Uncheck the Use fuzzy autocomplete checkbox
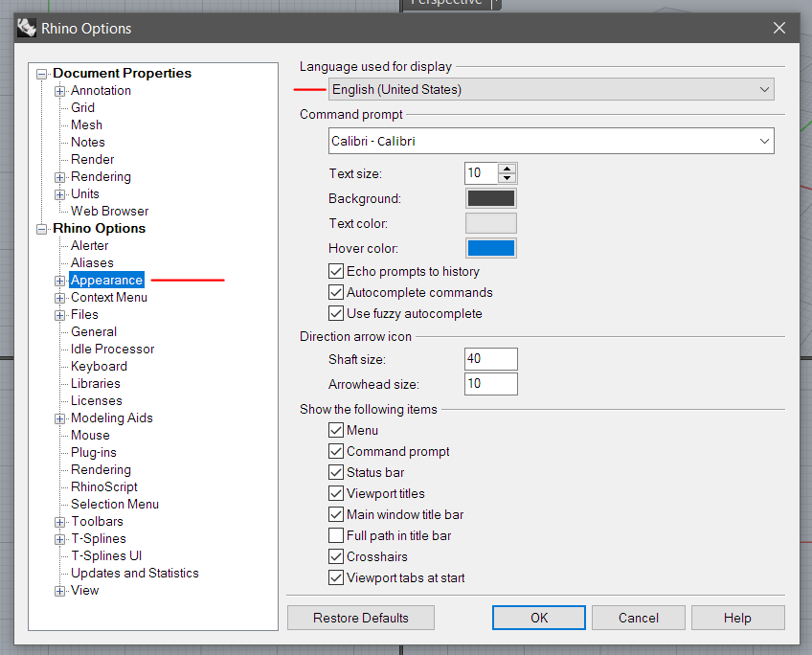This screenshot has width=812, height=655. click(336, 313)
